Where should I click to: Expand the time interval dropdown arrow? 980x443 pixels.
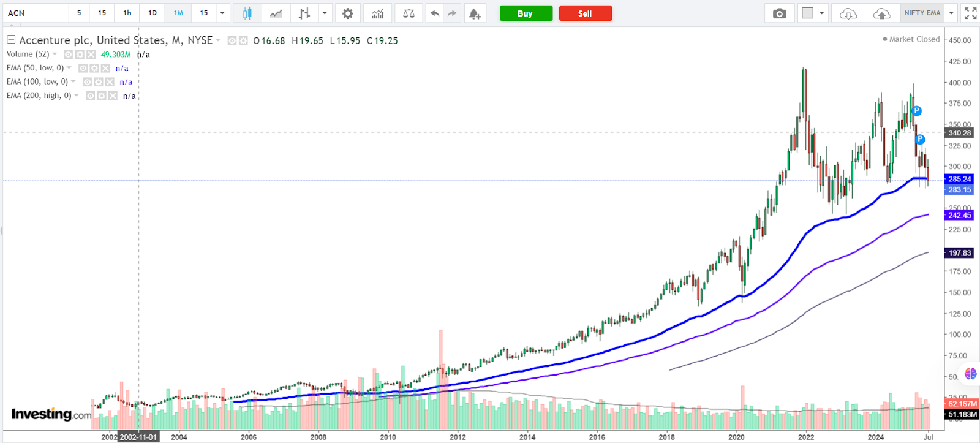[x=222, y=13]
